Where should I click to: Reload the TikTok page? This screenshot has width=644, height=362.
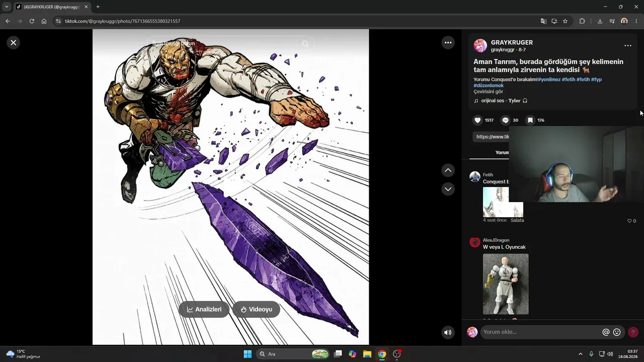coord(32,21)
